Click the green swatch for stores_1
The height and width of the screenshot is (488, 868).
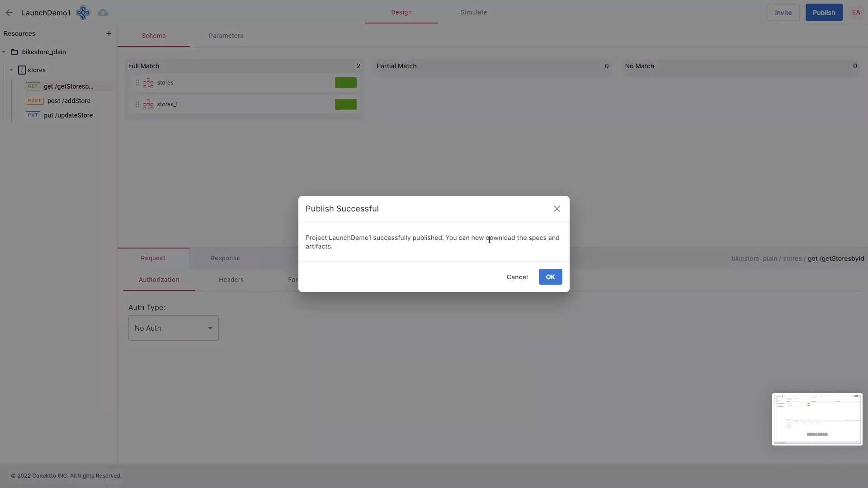pos(345,104)
